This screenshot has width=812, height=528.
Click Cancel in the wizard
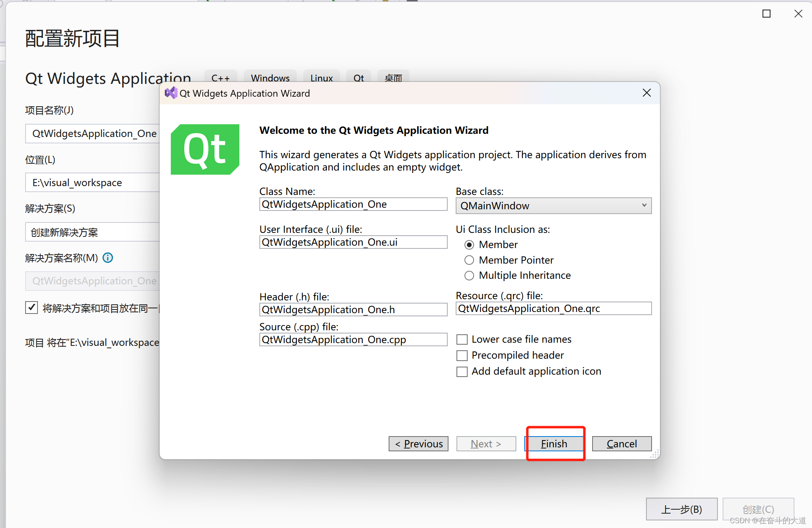pos(621,444)
